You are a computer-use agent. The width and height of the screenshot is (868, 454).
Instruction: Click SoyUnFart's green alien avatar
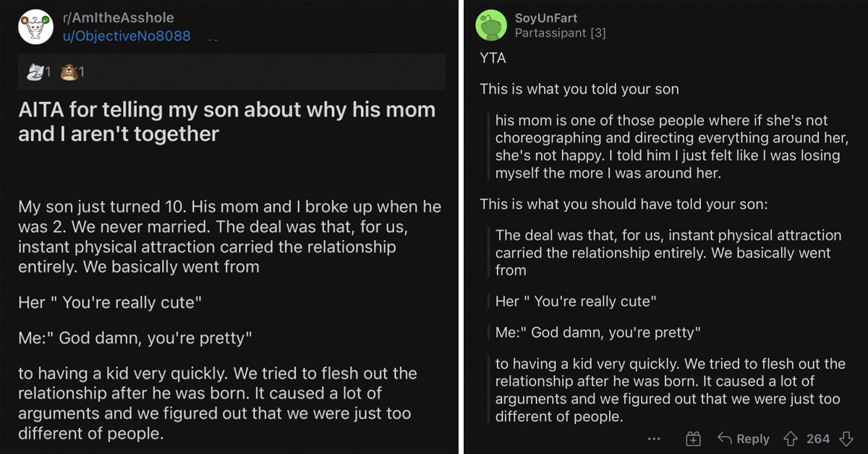click(492, 25)
